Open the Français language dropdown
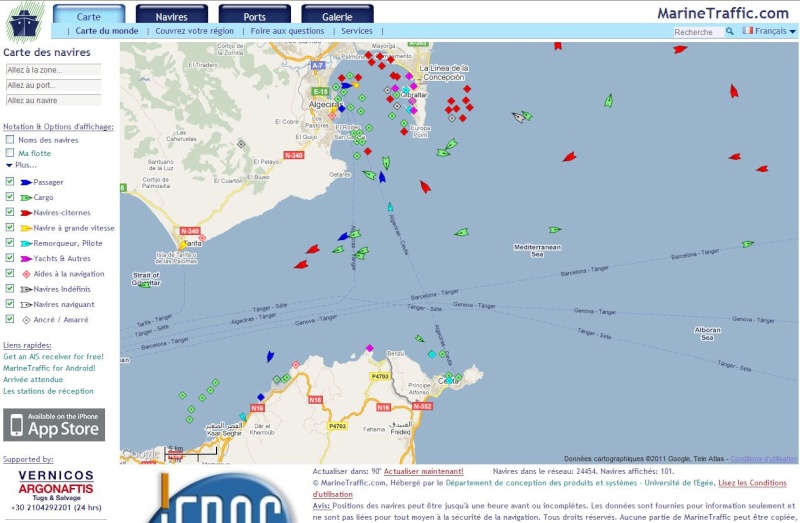Viewport: 800px width, 523px height. click(x=769, y=31)
